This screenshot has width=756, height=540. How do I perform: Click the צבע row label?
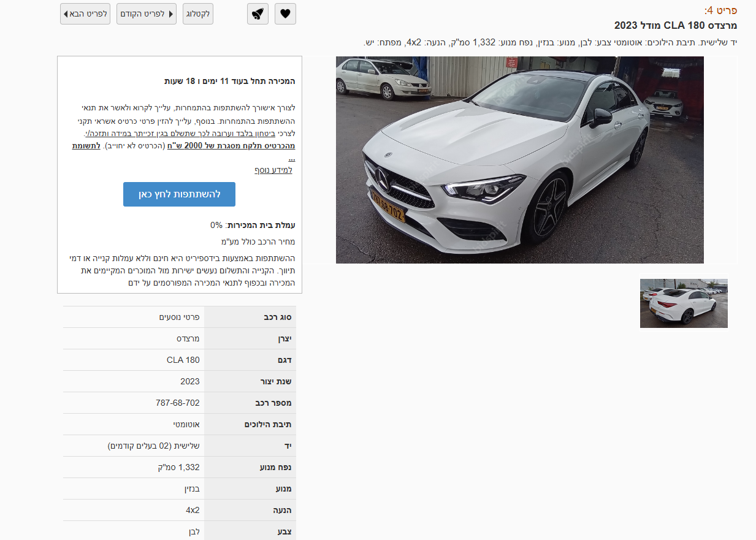284,531
